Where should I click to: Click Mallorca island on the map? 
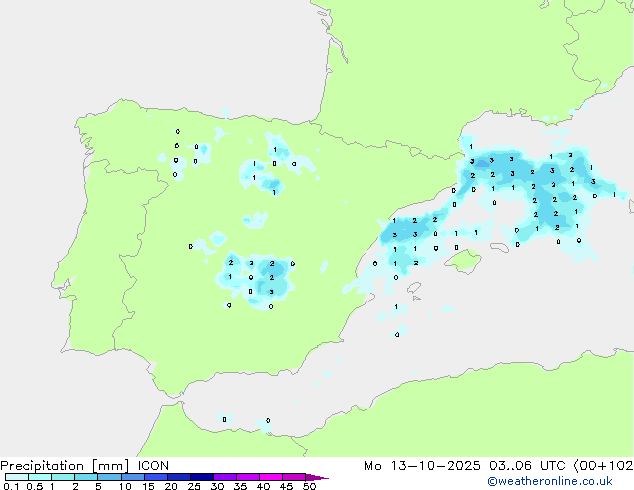pos(463,261)
